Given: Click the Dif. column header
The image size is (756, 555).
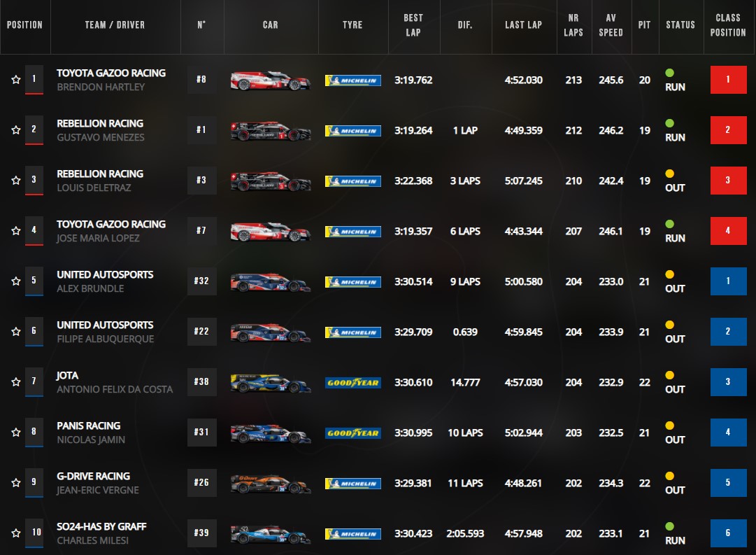Looking at the screenshot, I should 465,25.
